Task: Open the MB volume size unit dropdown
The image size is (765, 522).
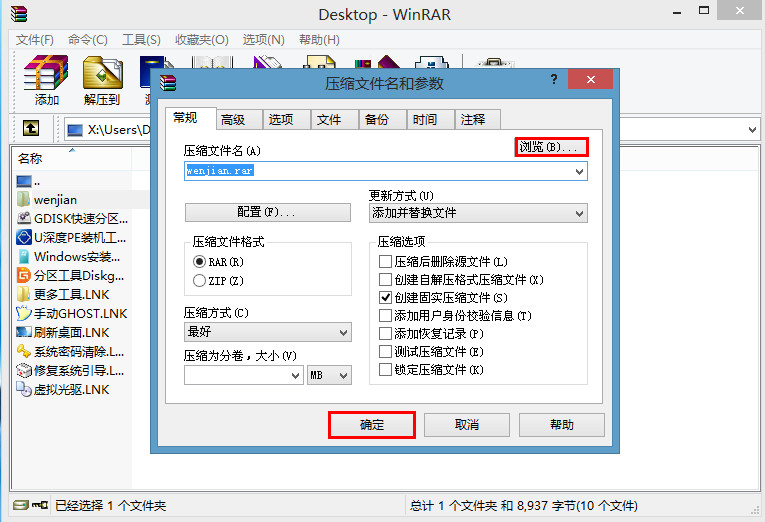Action: click(x=329, y=375)
